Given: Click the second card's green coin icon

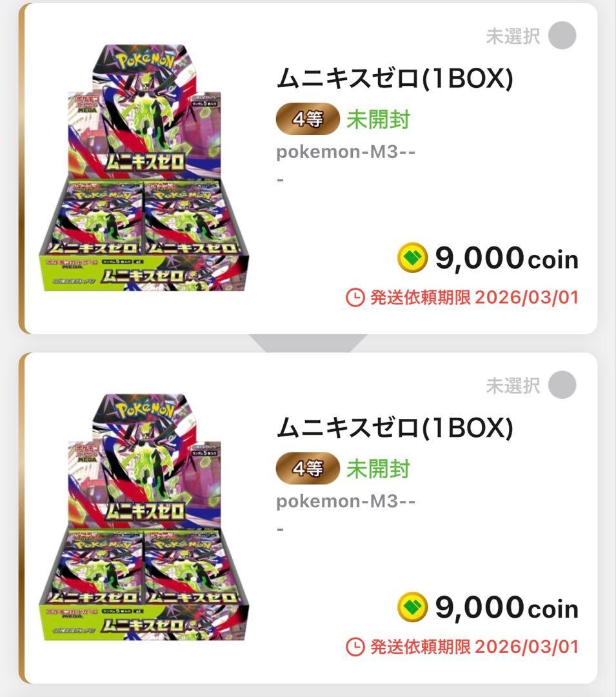Looking at the screenshot, I should (x=413, y=608).
